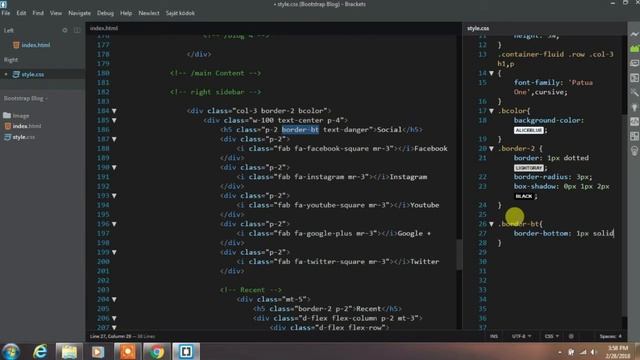This screenshot has width=640, height=360.
Task: Launch Internet Explorer from taskbar
Action: (40, 351)
